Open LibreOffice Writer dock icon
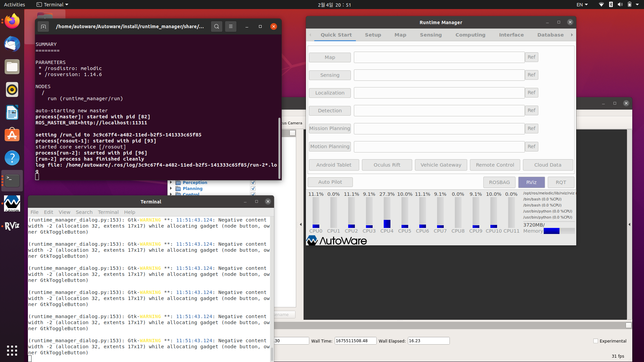644x362 pixels. [12, 113]
